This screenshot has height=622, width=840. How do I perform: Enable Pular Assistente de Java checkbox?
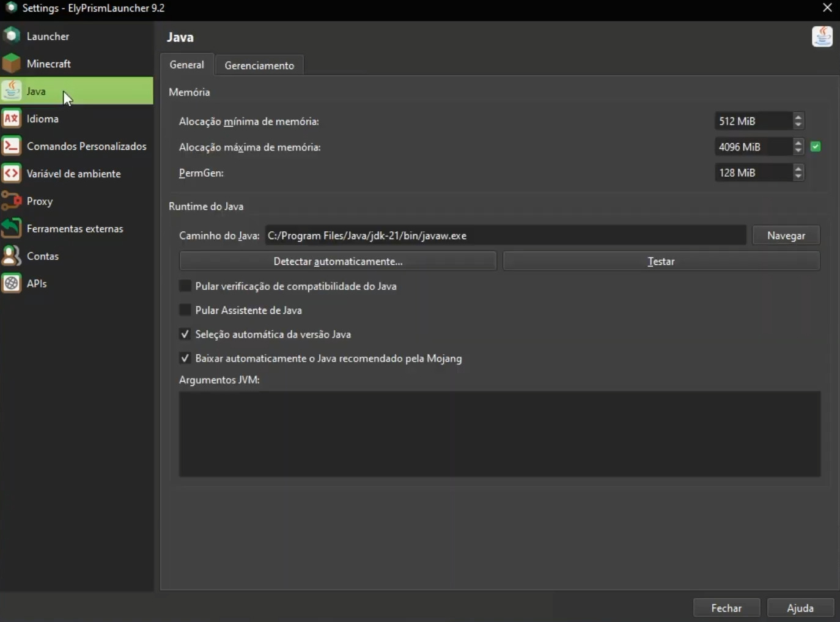[x=185, y=309]
